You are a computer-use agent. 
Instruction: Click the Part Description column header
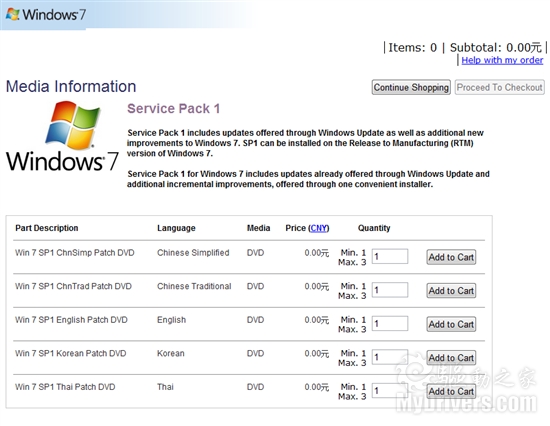47,228
